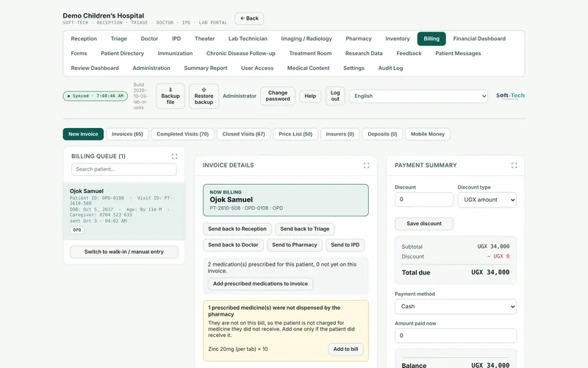Open the Administration tab
This screenshot has width=588, height=368.
click(x=151, y=68)
